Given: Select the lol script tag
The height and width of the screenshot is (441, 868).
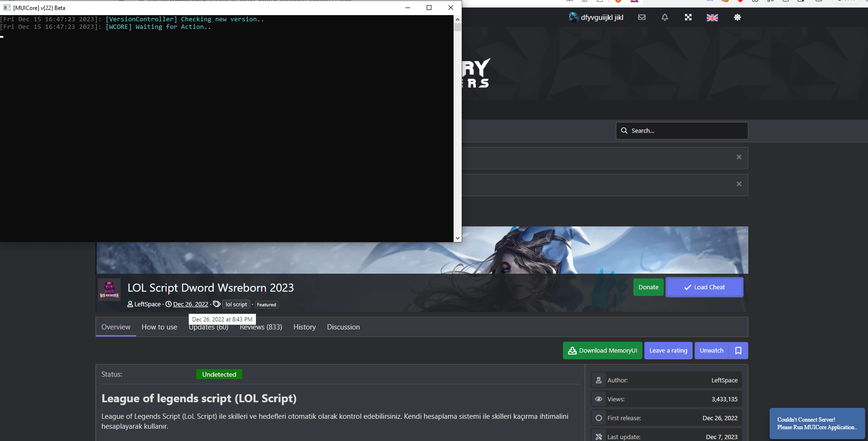Looking at the screenshot, I should (236, 304).
